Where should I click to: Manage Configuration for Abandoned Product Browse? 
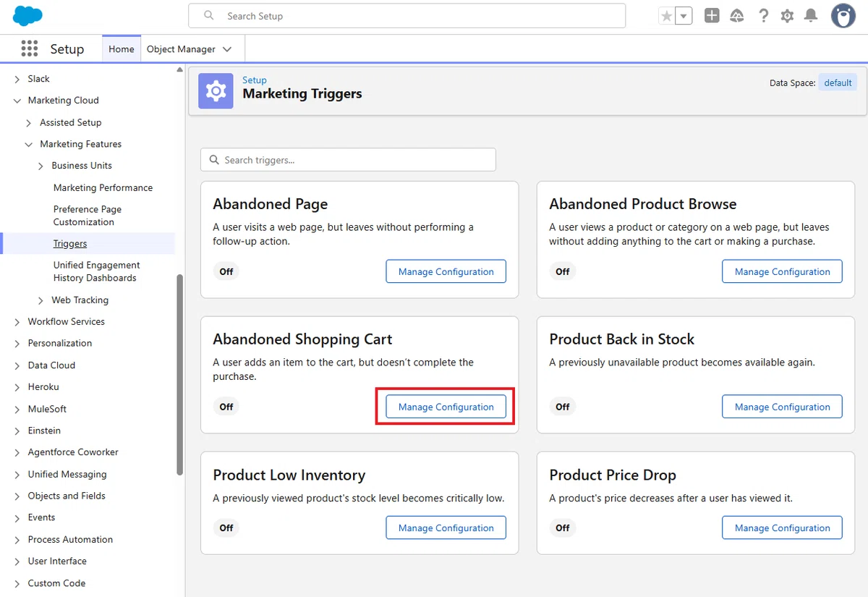[x=782, y=271]
